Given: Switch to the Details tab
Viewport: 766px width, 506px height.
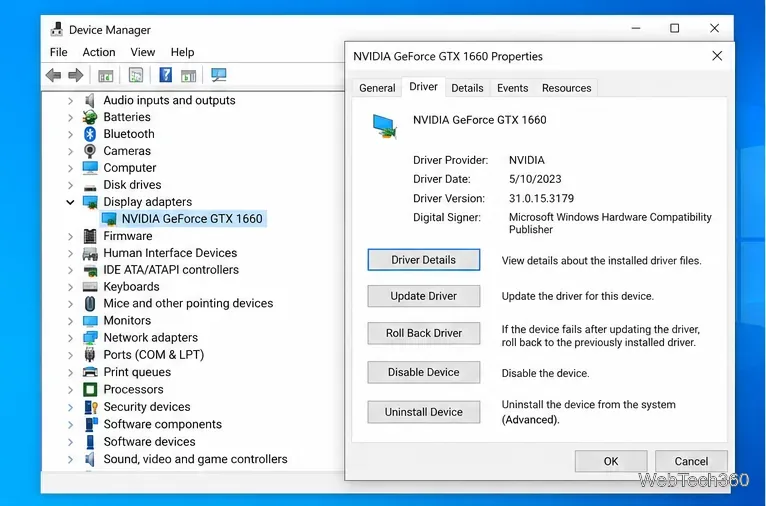Looking at the screenshot, I should 467,88.
